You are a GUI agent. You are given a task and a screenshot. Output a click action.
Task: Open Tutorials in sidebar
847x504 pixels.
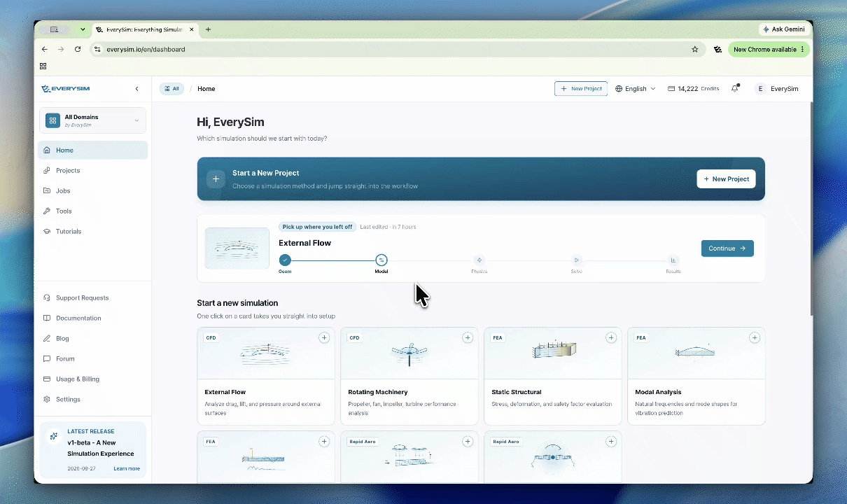coord(93,231)
